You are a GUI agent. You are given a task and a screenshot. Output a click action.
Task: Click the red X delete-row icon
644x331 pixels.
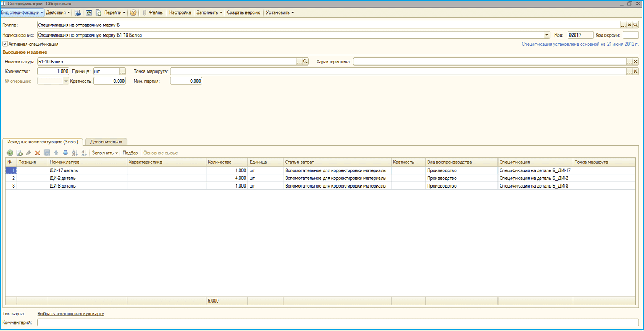[38, 153]
